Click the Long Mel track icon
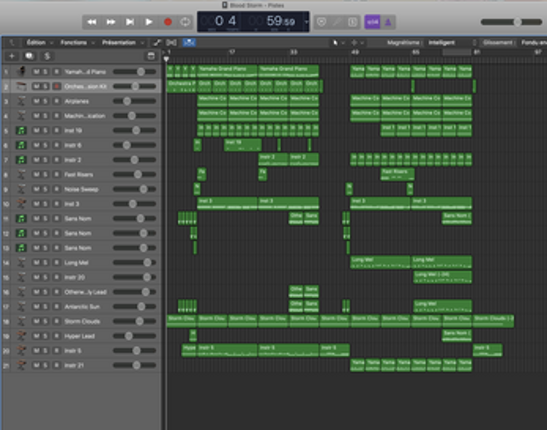 click(x=21, y=263)
